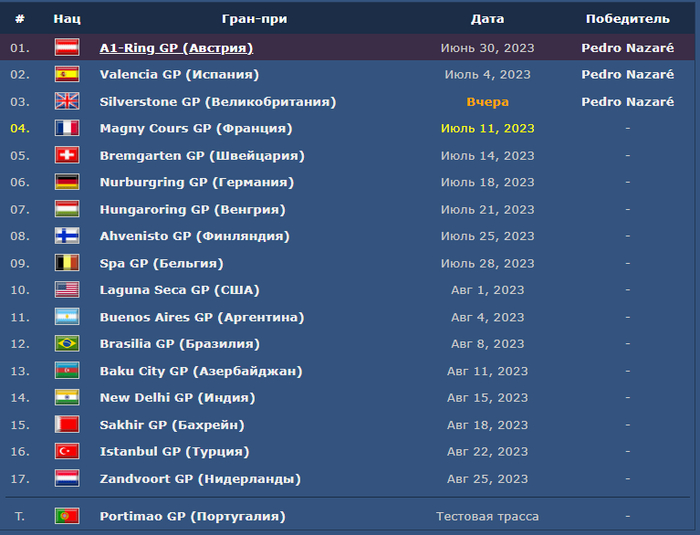Click the Austria flag icon
Screen dimensions: 700x535
[67, 47]
